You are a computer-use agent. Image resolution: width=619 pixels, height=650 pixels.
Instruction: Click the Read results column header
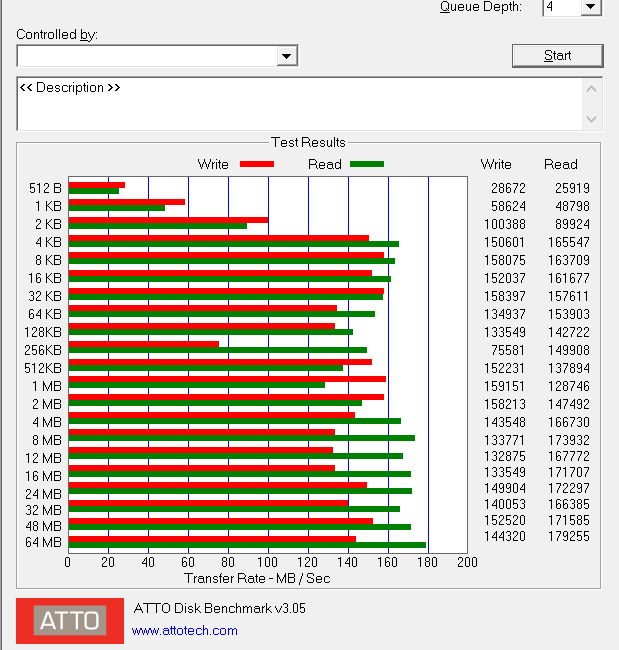(x=561, y=164)
